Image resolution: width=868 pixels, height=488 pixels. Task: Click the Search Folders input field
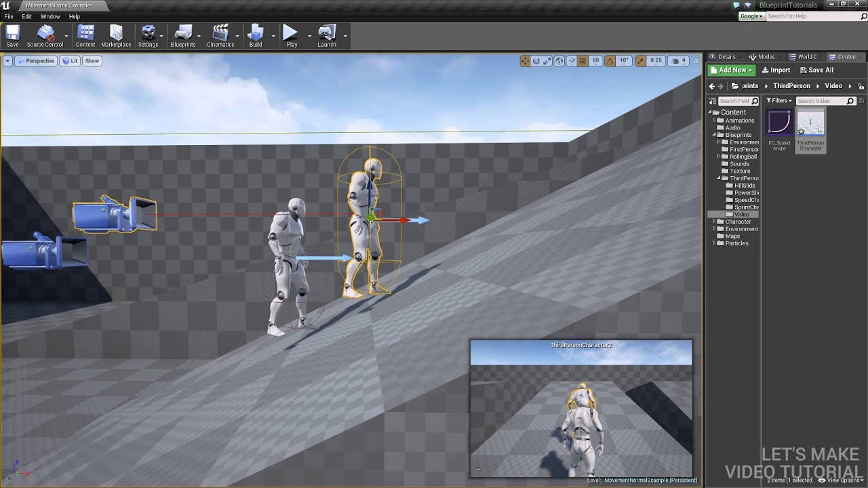tap(738, 101)
